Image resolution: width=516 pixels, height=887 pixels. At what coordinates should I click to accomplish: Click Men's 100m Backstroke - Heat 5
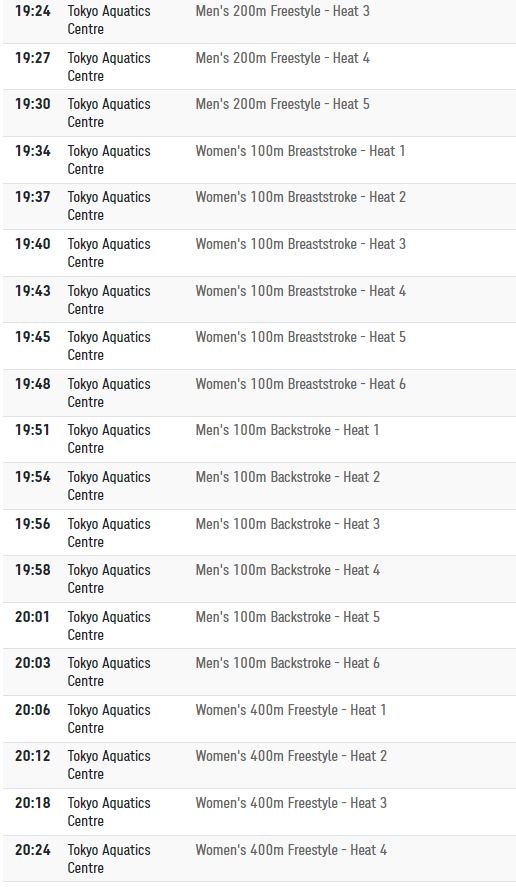click(287, 617)
